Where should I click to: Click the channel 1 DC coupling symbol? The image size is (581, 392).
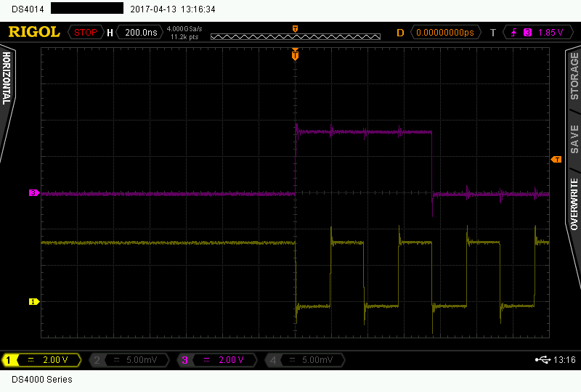click(31, 360)
